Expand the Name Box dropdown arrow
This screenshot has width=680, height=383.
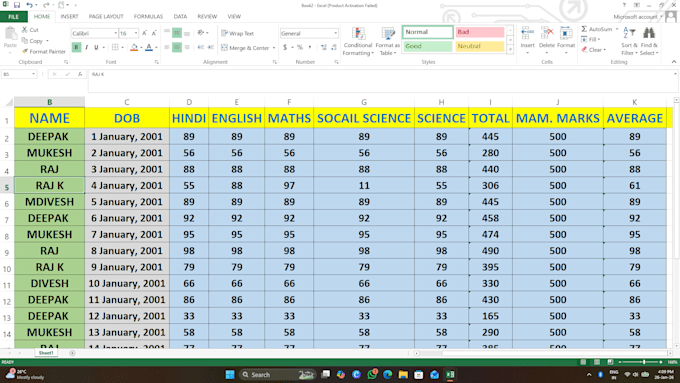point(33,74)
